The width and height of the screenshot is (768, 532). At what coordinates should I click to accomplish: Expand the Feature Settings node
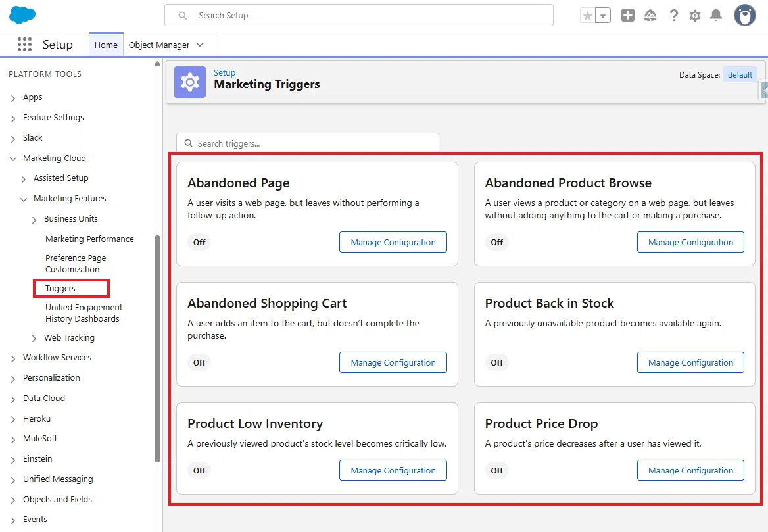[x=13, y=118]
